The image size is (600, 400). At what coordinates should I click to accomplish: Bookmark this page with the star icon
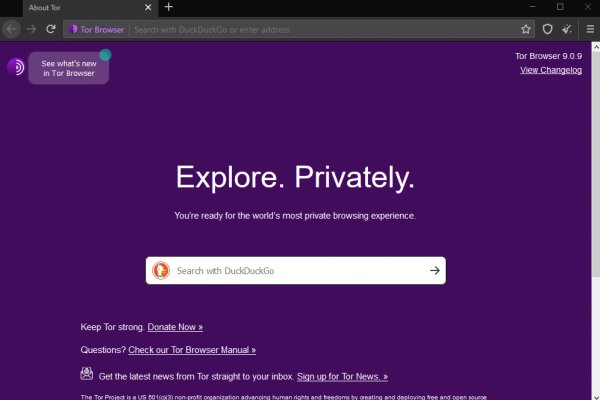526,29
